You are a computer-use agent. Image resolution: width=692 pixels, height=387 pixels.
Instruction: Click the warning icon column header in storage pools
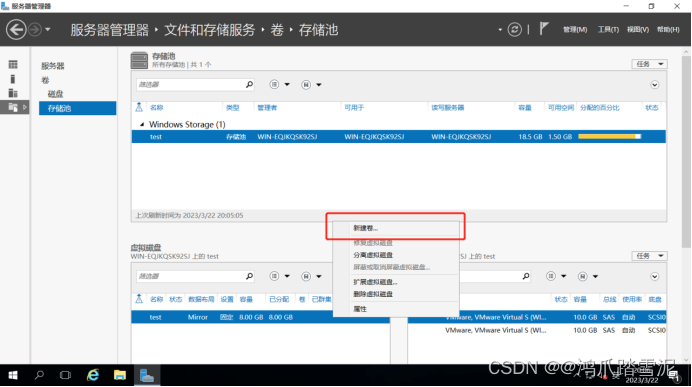pos(139,107)
